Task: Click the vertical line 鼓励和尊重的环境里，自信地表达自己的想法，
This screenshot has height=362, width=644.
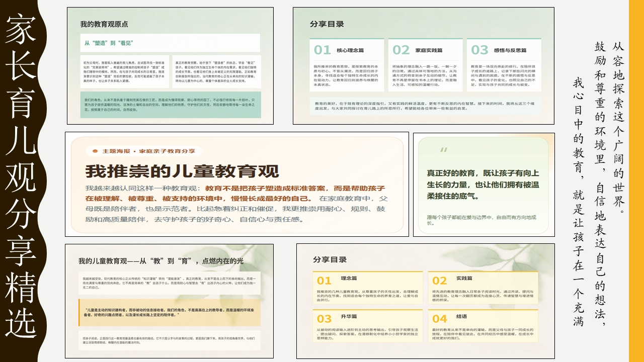Action: coord(601,184)
